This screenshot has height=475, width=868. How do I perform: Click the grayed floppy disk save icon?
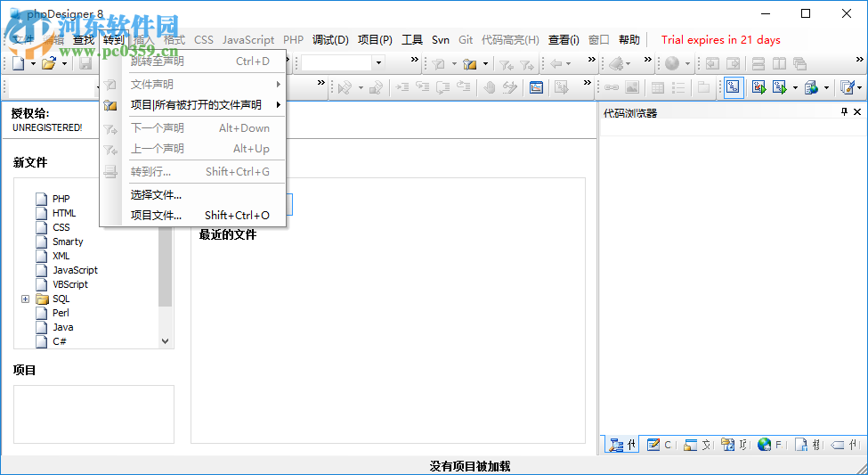(x=85, y=64)
